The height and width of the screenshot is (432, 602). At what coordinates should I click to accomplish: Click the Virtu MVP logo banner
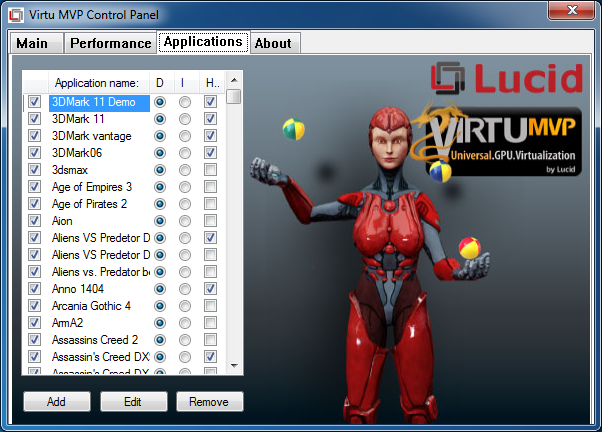point(501,143)
